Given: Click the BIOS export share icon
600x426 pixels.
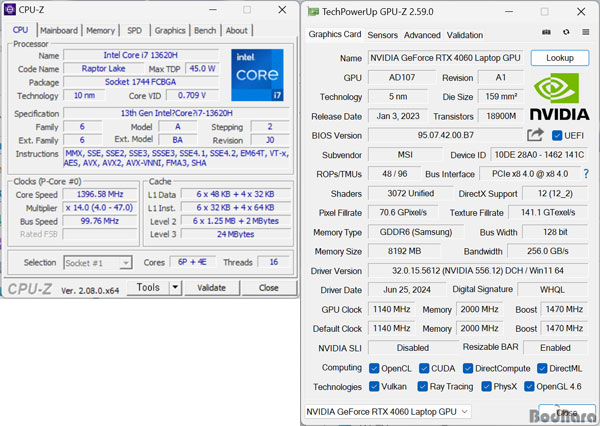Looking at the screenshot, I should tap(535, 135).
